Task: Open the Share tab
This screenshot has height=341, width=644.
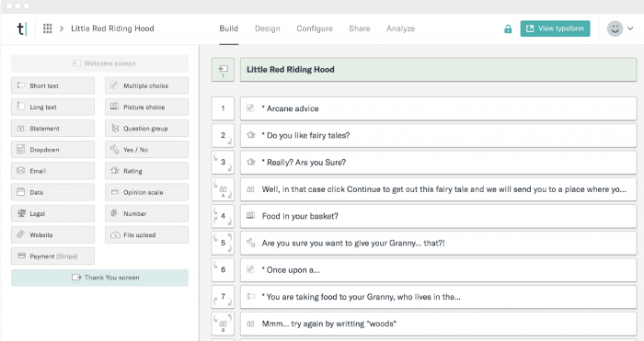Action: 360,28
